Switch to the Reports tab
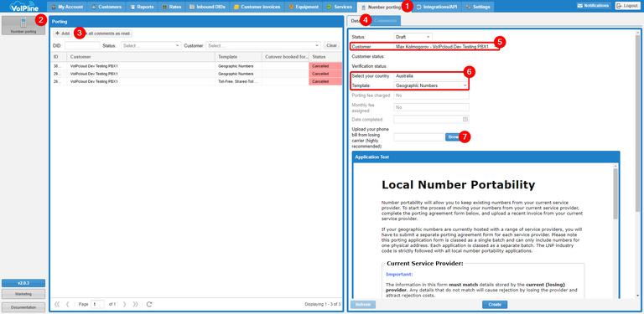This screenshot has width=644, height=314. pyautogui.click(x=142, y=7)
